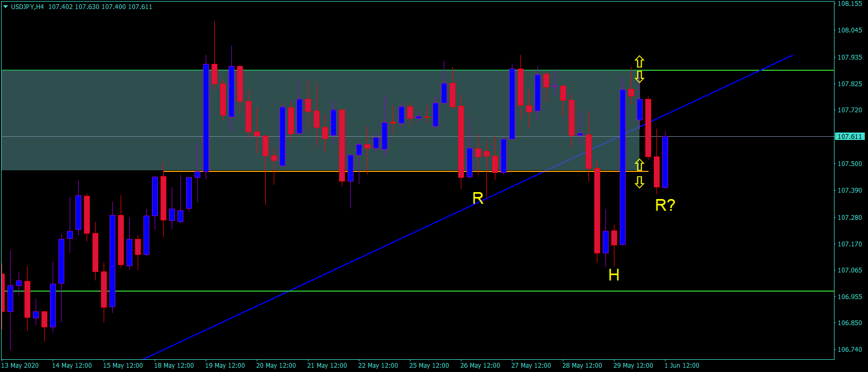Click the 25 May 12:00 time label

click(x=429, y=366)
